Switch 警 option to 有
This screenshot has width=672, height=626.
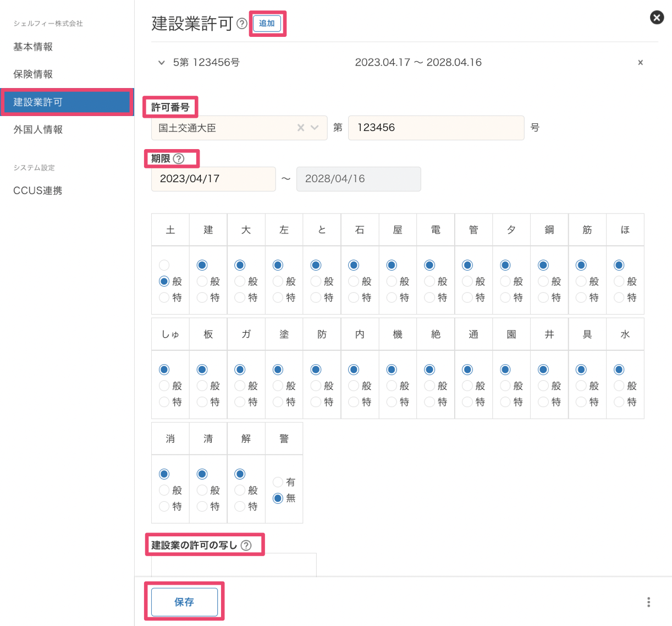pos(277,482)
